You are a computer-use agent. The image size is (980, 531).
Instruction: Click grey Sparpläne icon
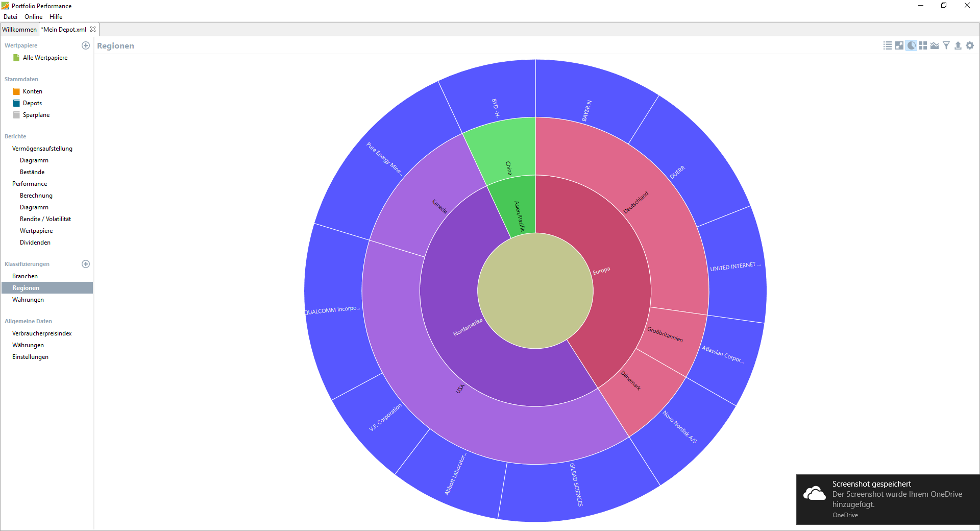16,115
